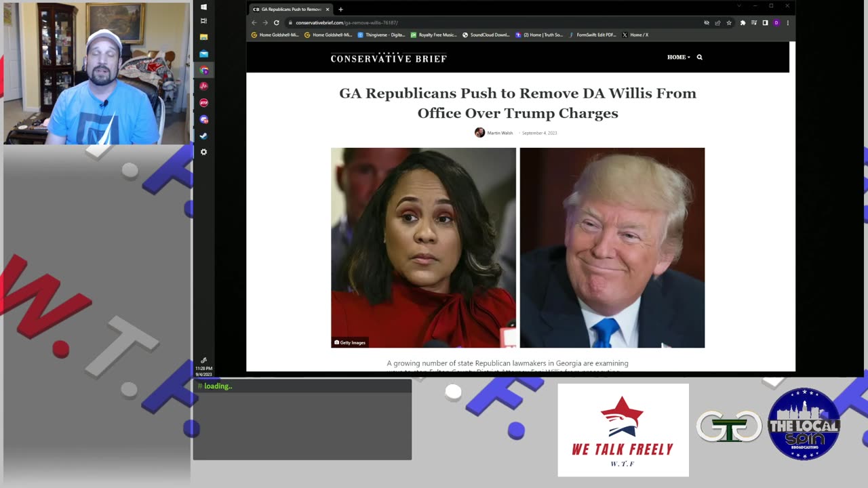Open the Chrome three-dot menu
This screenshot has height=488, width=868.
[x=787, y=22]
